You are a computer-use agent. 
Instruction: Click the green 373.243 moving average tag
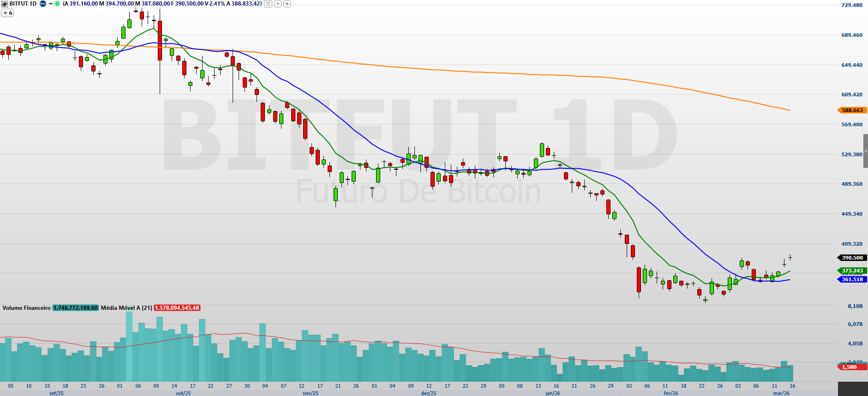(x=852, y=271)
